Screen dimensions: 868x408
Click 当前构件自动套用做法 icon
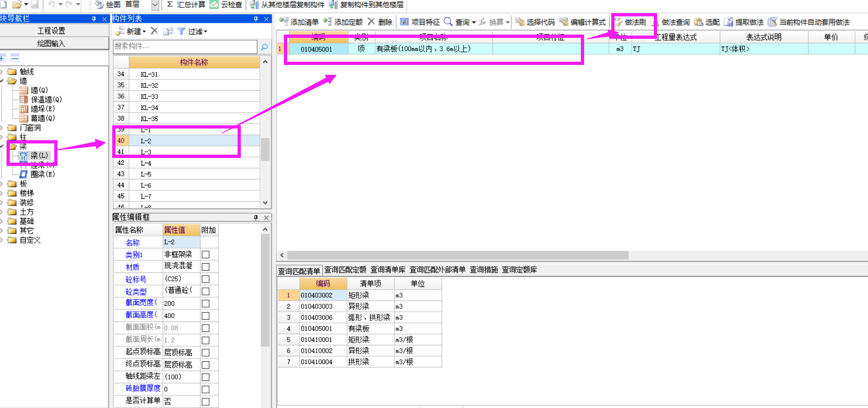(773, 21)
